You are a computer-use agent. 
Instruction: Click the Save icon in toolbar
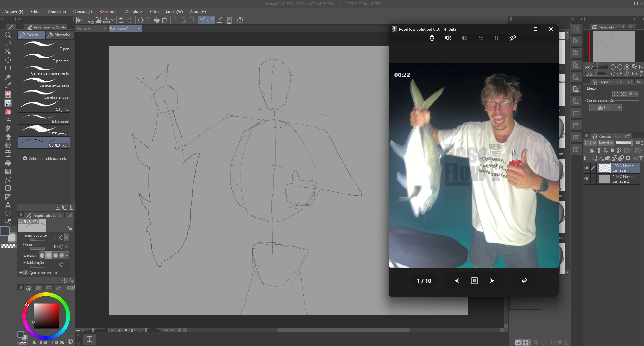click(x=107, y=20)
